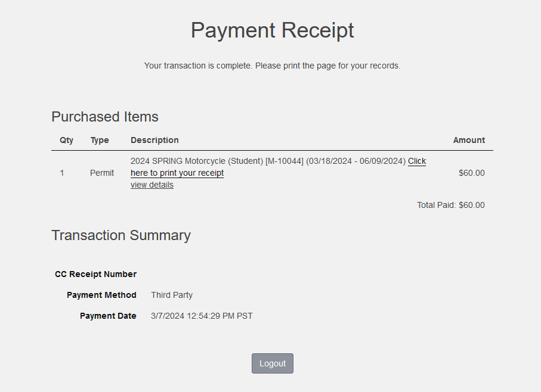Click the quantity value 1 in the table
The height and width of the screenshot is (392, 541).
62,173
